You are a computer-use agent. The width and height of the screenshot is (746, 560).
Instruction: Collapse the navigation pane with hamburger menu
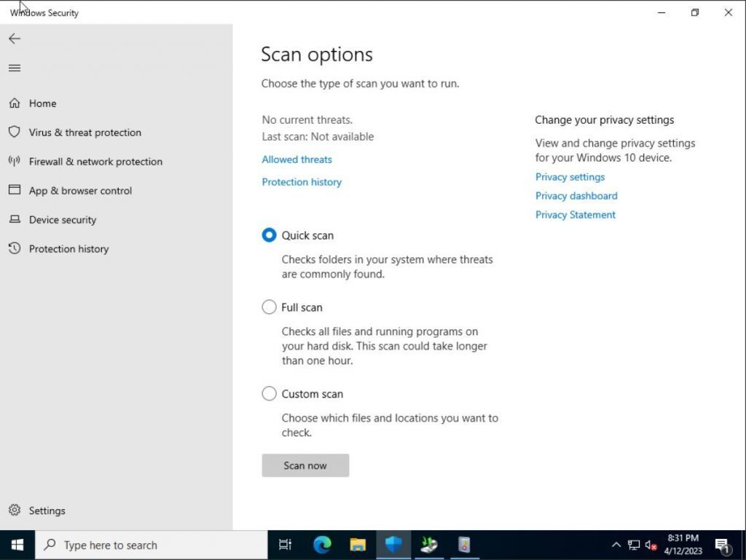pyautogui.click(x=15, y=68)
